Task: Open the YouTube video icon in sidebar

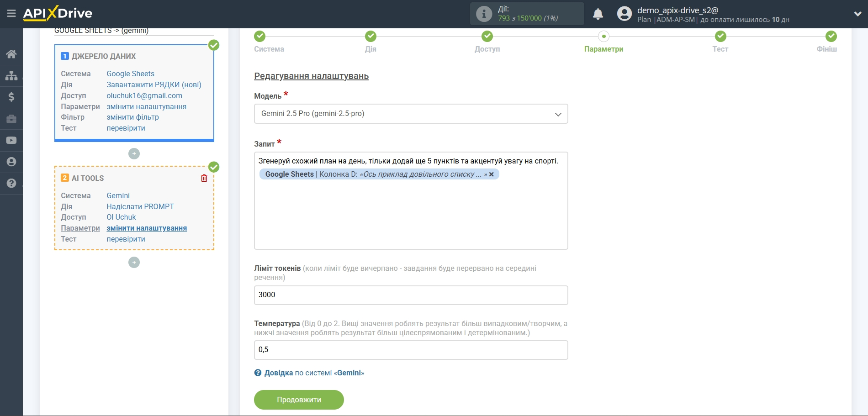Action: pyautogui.click(x=11, y=140)
